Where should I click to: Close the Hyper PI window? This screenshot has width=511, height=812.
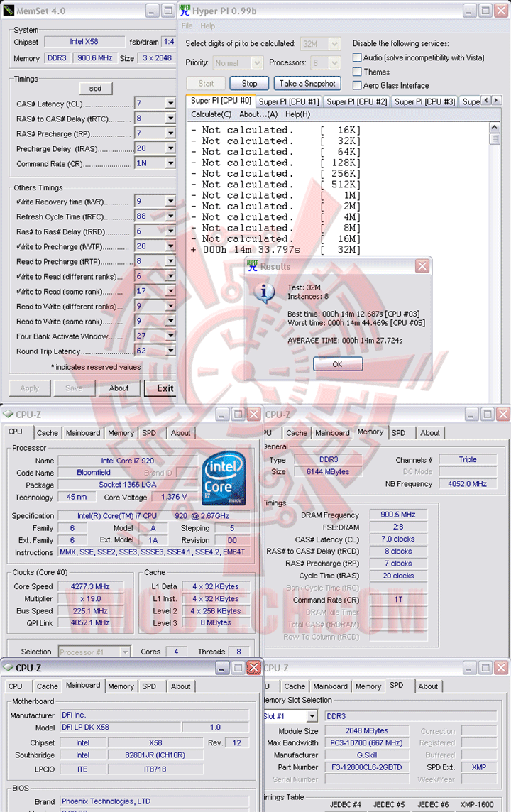pyautogui.click(x=500, y=11)
